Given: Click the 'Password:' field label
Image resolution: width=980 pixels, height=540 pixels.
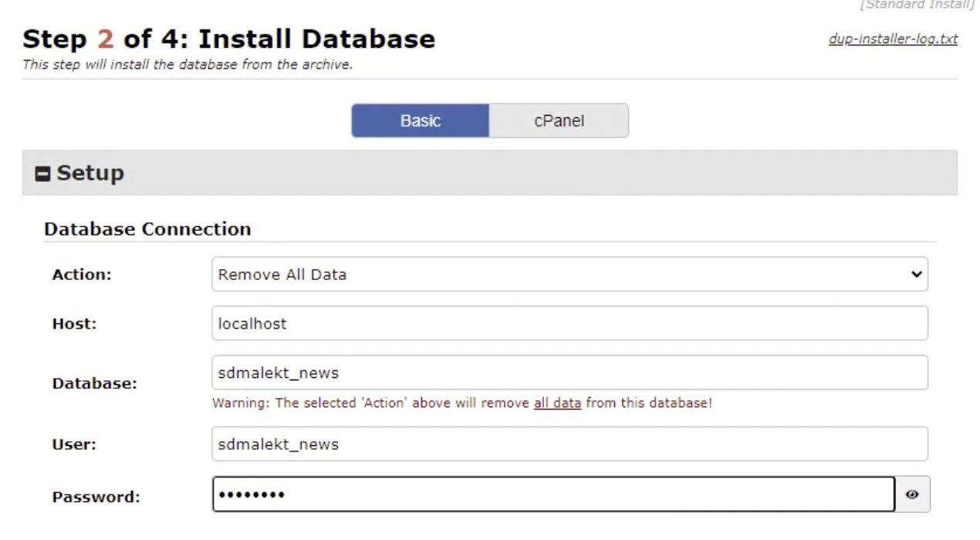Looking at the screenshot, I should pos(96,496).
